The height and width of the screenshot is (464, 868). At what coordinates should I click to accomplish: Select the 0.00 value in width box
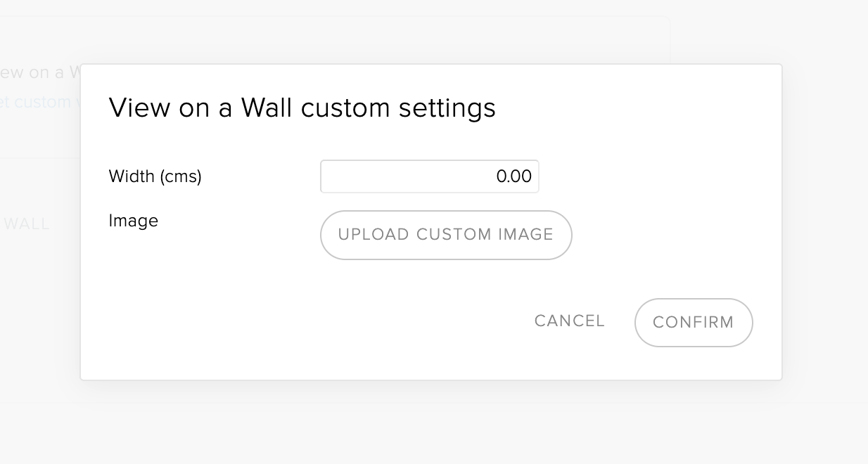pyautogui.click(x=513, y=176)
